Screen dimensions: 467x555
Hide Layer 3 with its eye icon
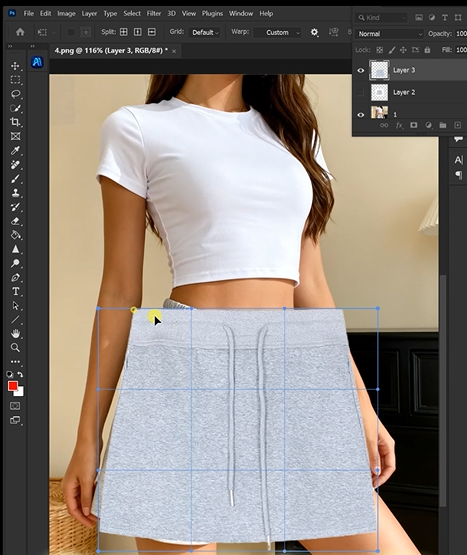click(x=360, y=70)
